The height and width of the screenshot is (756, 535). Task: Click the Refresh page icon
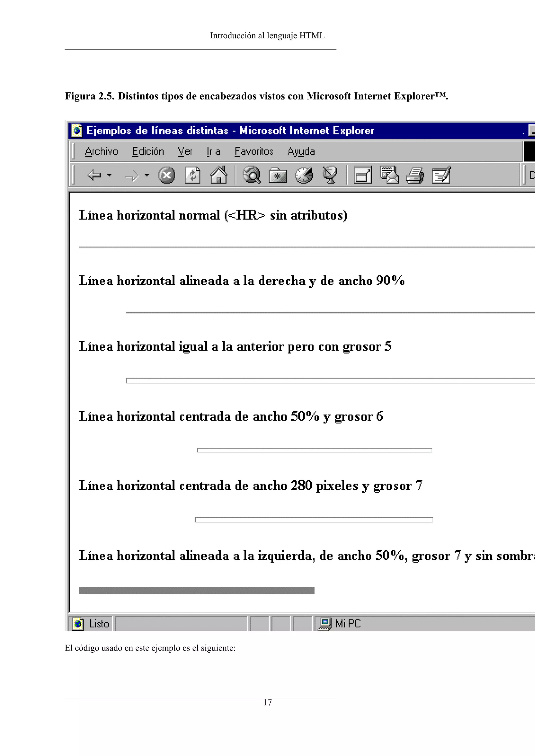193,175
